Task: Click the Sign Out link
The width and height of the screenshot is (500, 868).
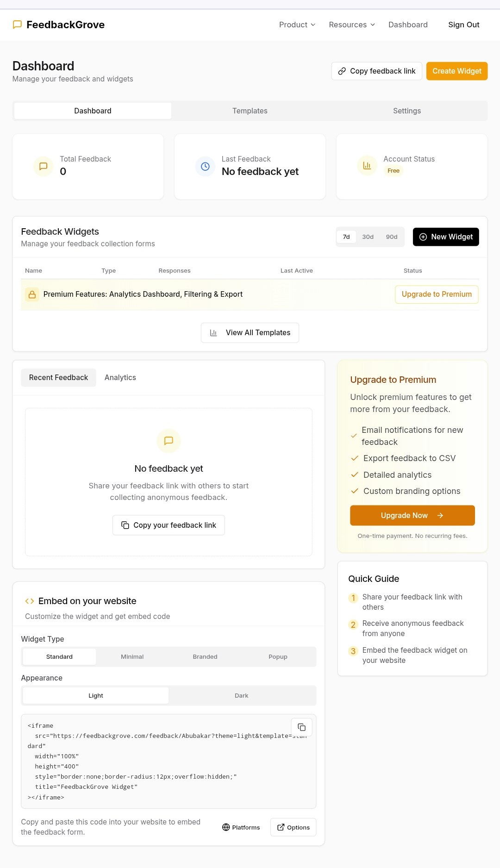Action: click(464, 25)
